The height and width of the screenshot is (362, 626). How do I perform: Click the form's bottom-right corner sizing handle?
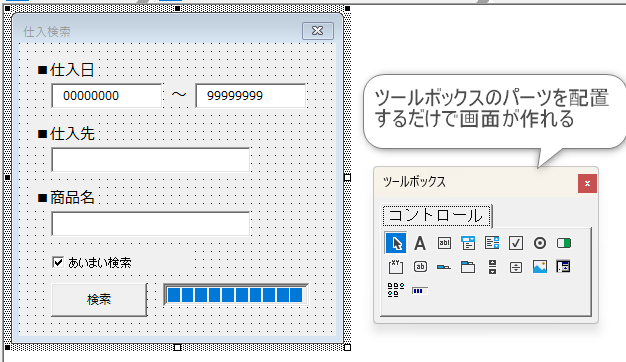tap(347, 348)
